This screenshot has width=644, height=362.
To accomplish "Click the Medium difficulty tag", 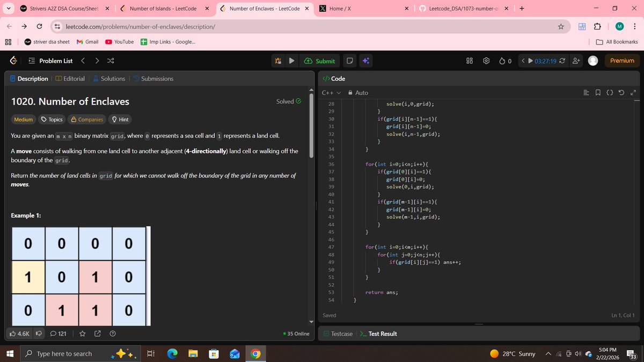I will click(x=23, y=120).
